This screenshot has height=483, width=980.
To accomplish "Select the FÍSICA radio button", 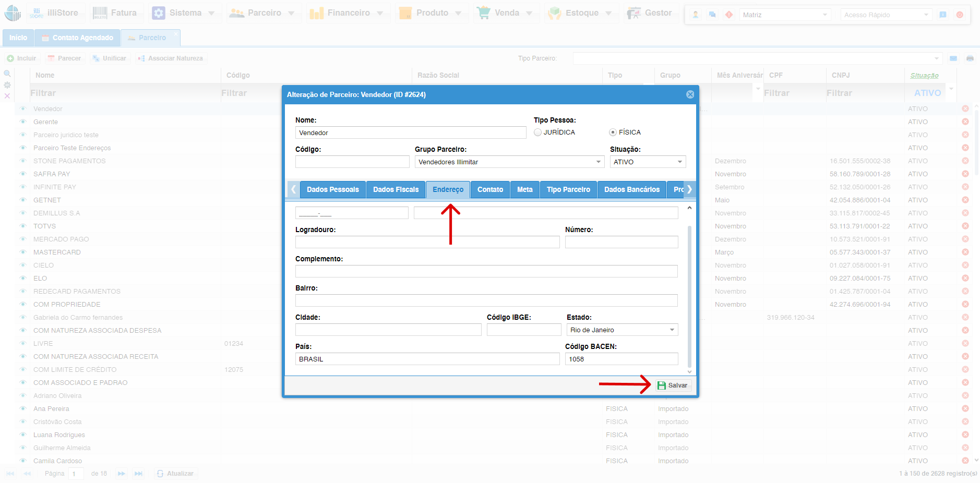I will tap(613, 132).
